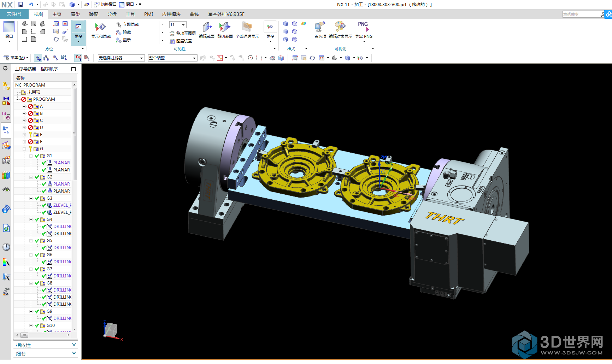Screen dimensions: 612x364
Task: Maximize navigator panel using the square box
Action: (73, 69)
